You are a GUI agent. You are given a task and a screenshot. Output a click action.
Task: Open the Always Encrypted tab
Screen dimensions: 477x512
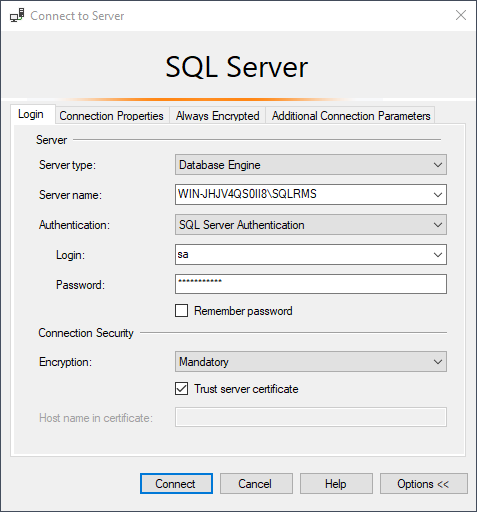click(217, 116)
